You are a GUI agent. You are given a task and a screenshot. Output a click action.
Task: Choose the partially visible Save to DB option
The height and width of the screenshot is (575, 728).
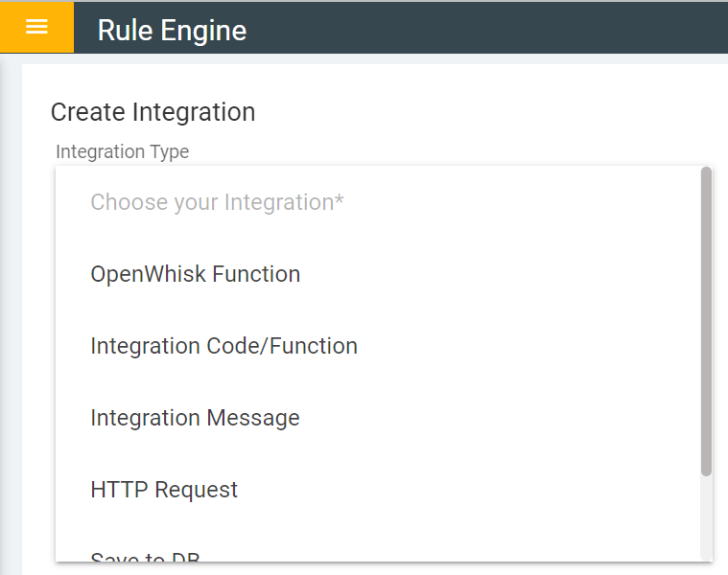[x=145, y=556]
